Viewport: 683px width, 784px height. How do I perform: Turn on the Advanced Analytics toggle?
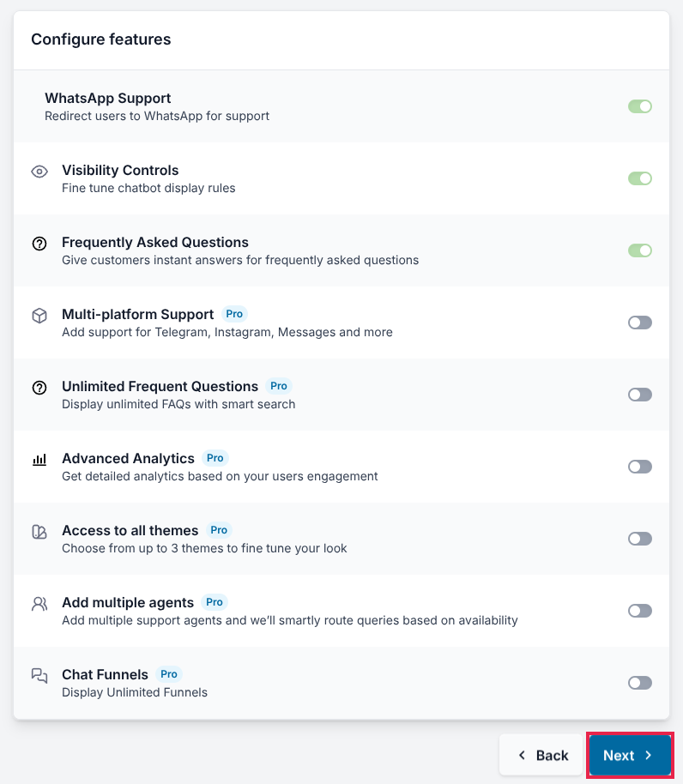pos(640,467)
